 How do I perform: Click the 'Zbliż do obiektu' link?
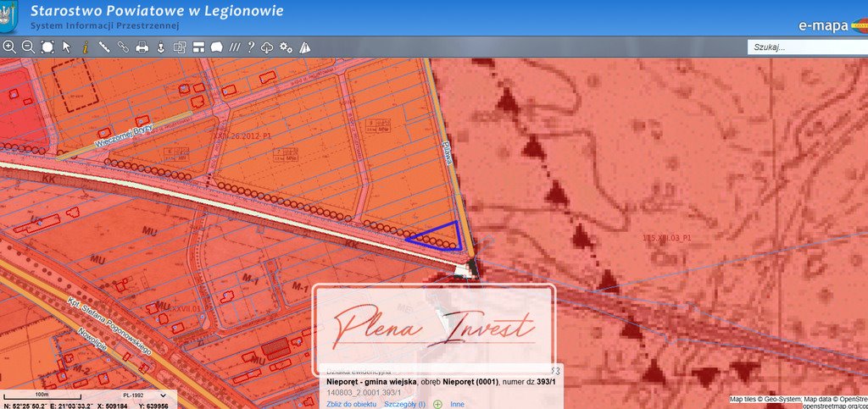pyautogui.click(x=352, y=404)
